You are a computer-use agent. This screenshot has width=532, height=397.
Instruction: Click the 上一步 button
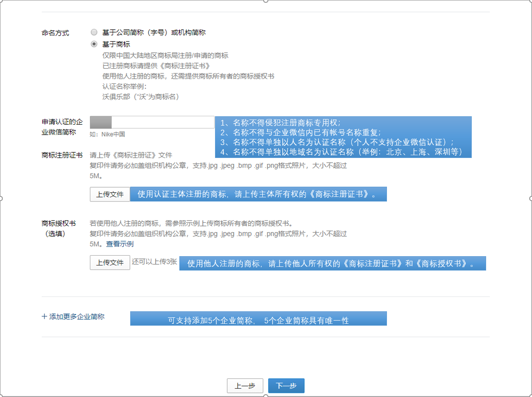[x=245, y=385]
